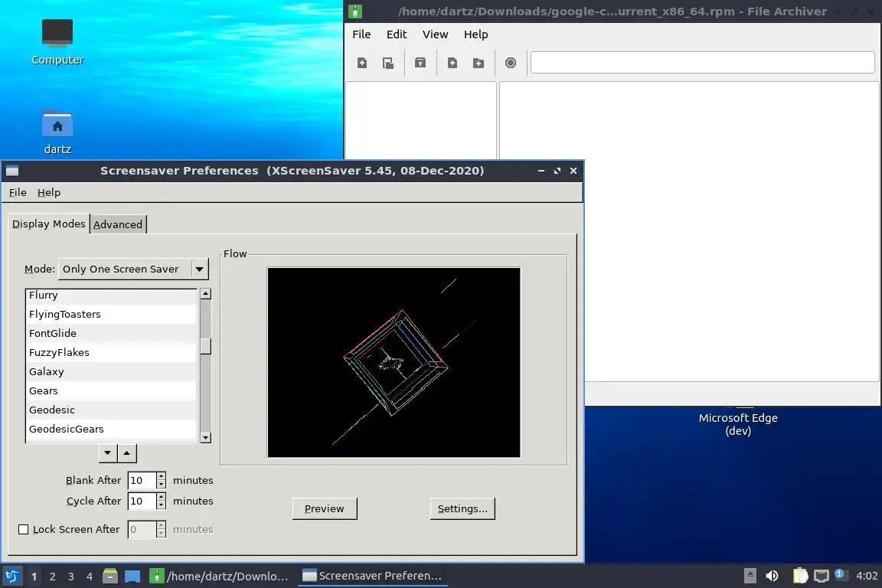Select FuzzyFlakes in the screensaver list
This screenshot has height=588, width=882.
[111, 353]
